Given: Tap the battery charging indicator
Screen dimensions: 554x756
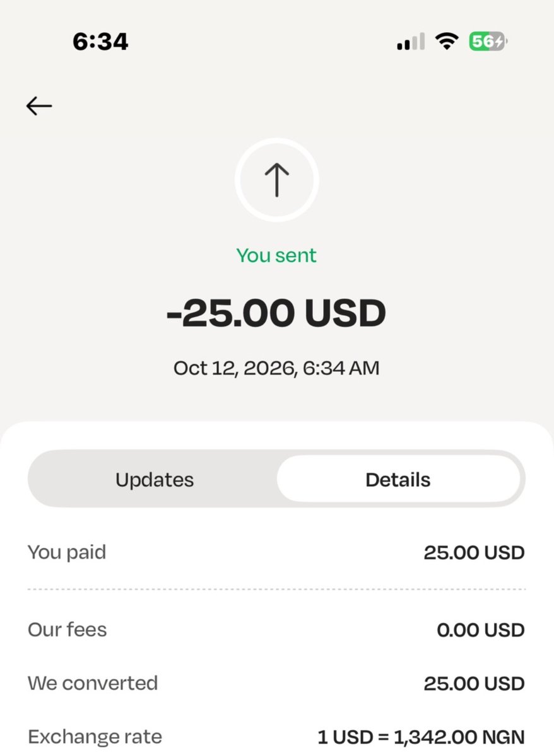Looking at the screenshot, I should pyautogui.click(x=488, y=42).
